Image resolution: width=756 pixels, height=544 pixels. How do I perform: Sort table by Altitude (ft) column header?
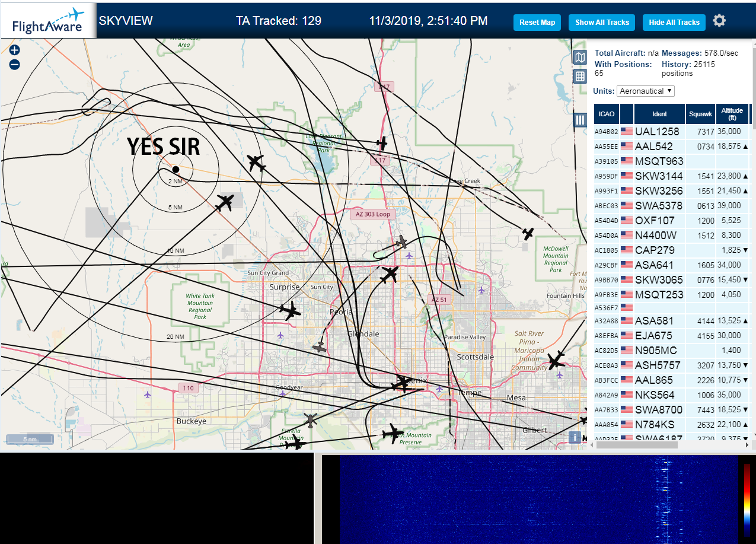pos(732,114)
